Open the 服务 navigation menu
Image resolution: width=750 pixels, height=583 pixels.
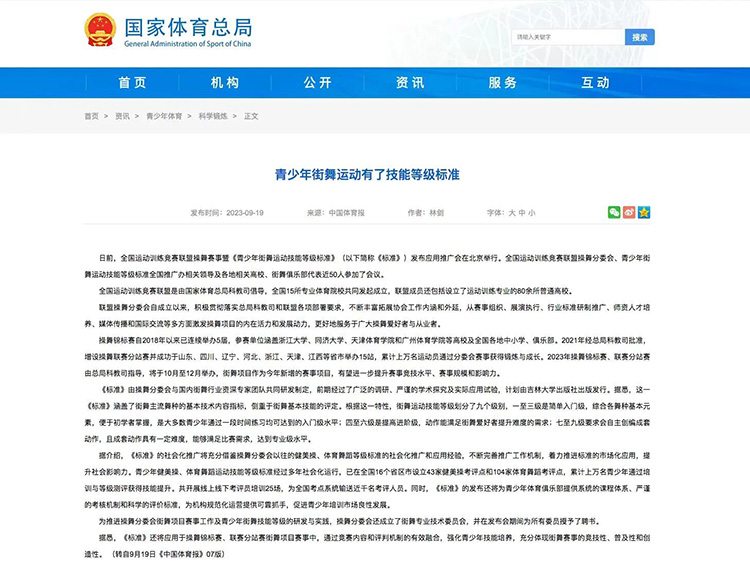502,82
